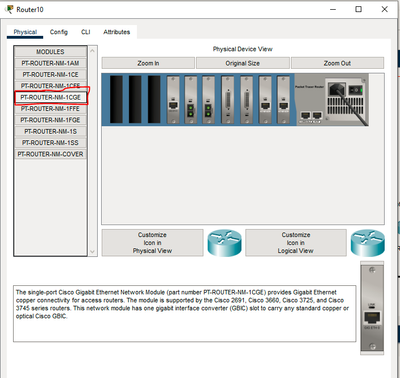Viewport: 400px width, 378px height.
Task: Click Customize Icon in Physical View
Action: (152, 243)
